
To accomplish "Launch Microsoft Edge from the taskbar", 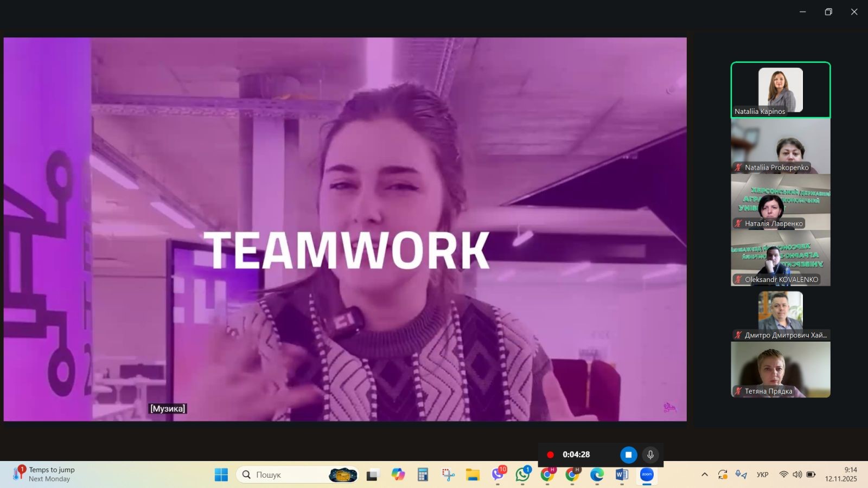I will [x=597, y=474].
